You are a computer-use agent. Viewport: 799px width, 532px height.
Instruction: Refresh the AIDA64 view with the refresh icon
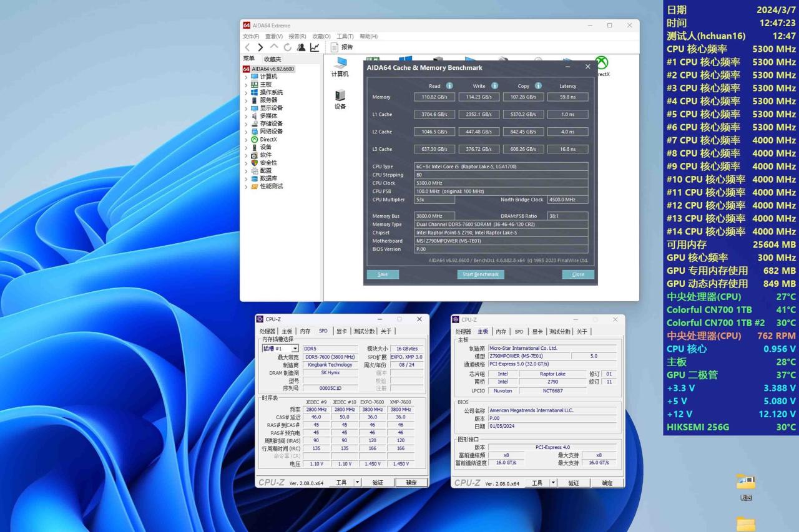tap(287, 47)
